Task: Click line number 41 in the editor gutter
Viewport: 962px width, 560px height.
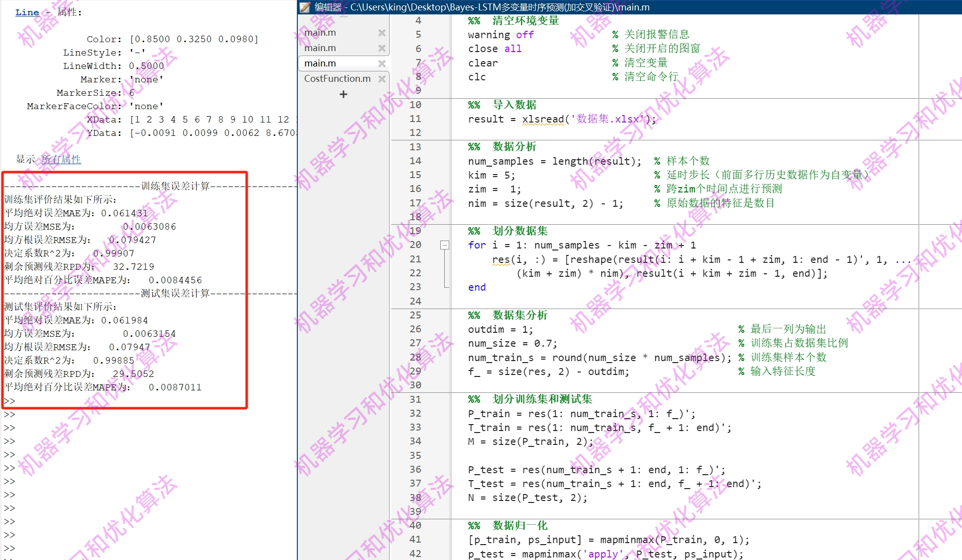Action: [415, 540]
